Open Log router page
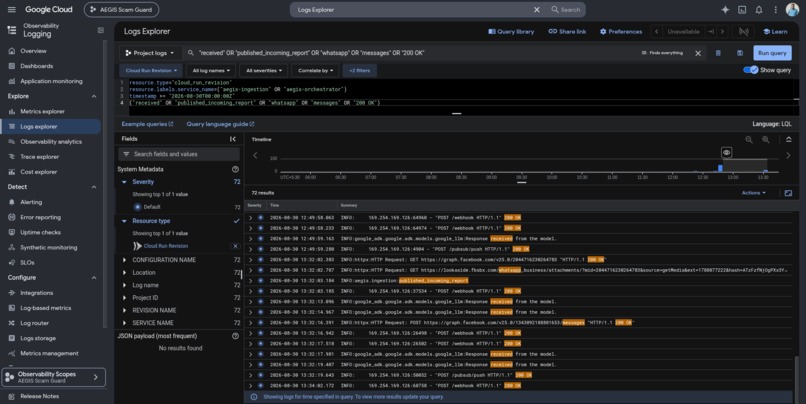The width and height of the screenshot is (806, 404). pyautogui.click(x=34, y=323)
